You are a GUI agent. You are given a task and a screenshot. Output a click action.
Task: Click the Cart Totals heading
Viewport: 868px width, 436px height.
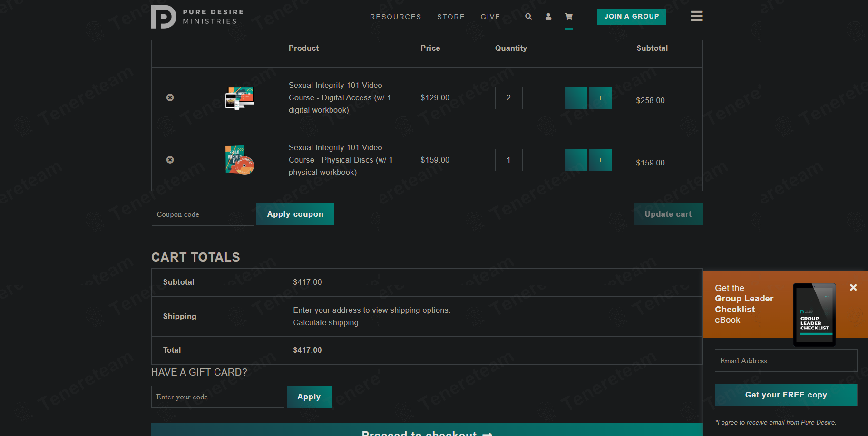pyautogui.click(x=195, y=257)
